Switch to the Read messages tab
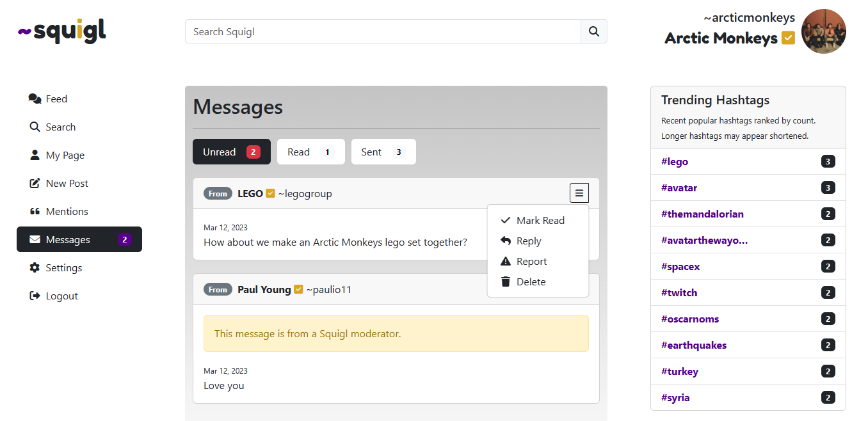The height and width of the screenshot is (421, 868). (x=310, y=152)
